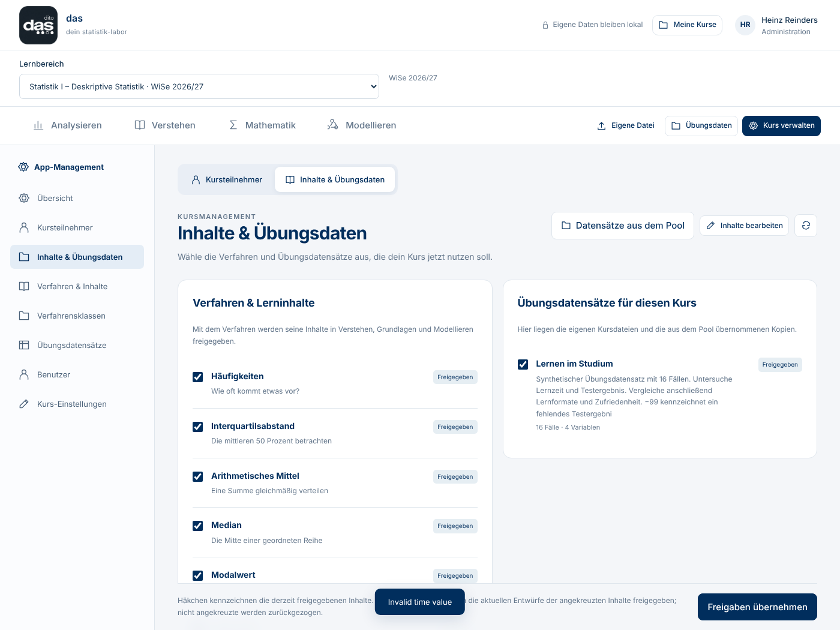Click the 'WiSe 2026/27' semester label
This screenshot has height=630, width=840.
(413, 78)
